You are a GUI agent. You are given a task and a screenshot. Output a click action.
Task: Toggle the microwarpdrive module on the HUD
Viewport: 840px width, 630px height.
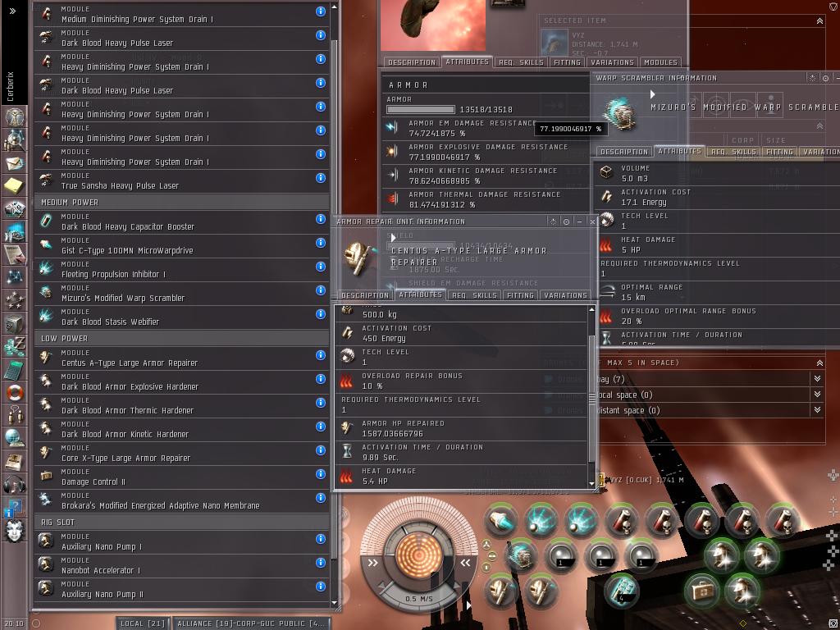point(500,521)
